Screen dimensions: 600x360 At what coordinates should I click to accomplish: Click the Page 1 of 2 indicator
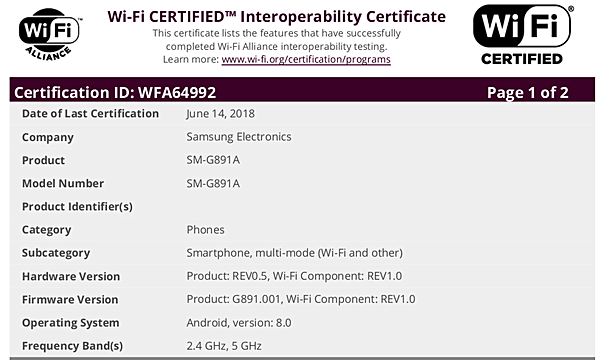coord(527,92)
